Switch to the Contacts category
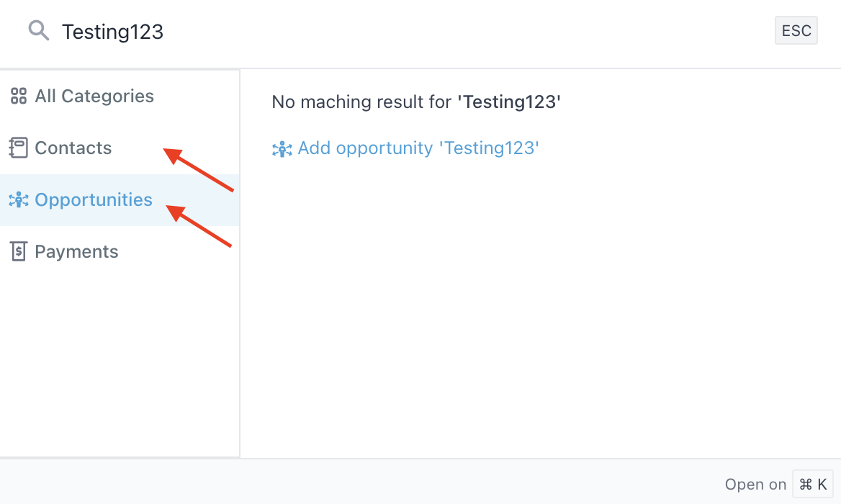 (x=73, y=148)
